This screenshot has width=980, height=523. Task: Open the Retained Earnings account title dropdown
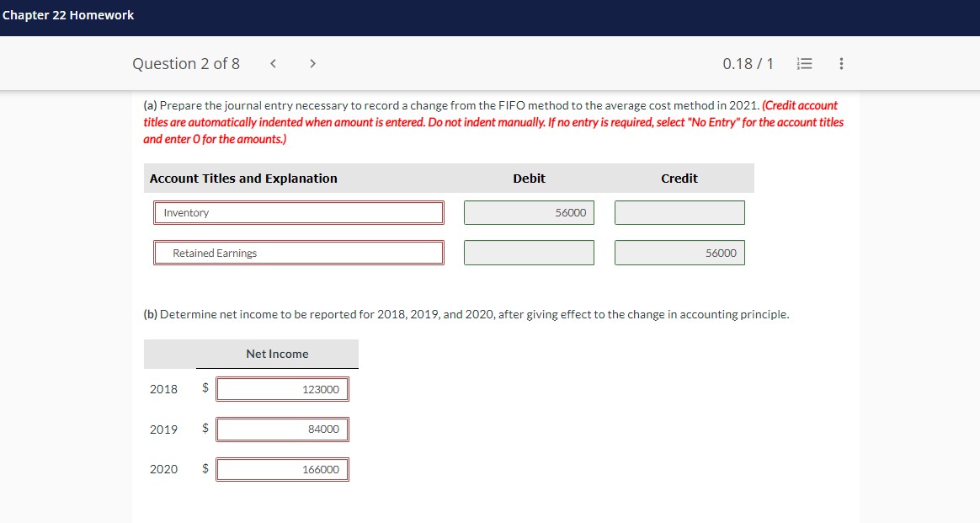pos(298,252)
